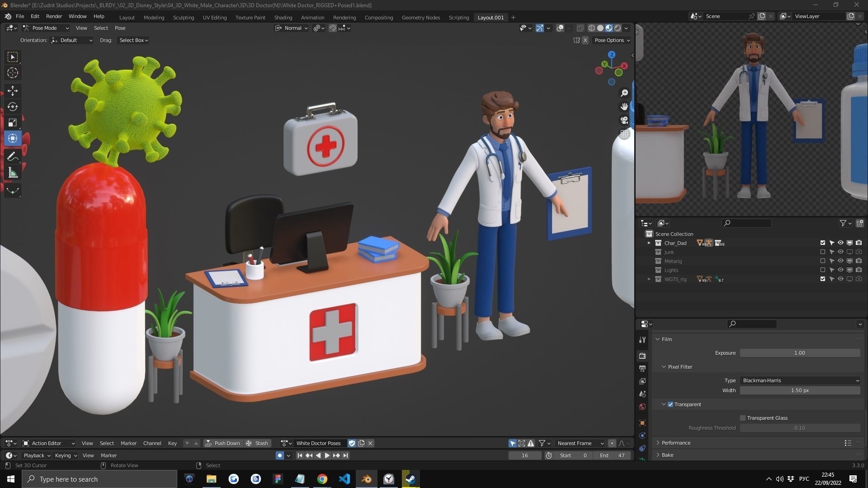Select the Rotate tool
The image size is (868, 488).
tap(13, 107)
